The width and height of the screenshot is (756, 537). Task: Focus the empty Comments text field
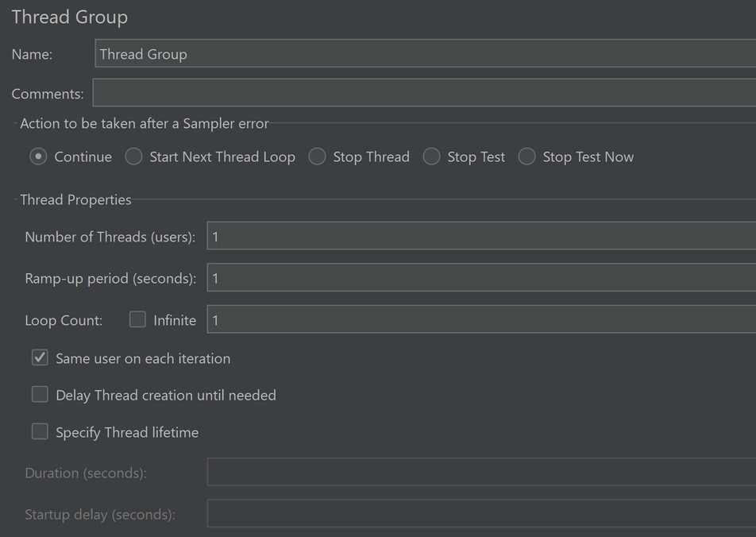click(x=425, y=93)
